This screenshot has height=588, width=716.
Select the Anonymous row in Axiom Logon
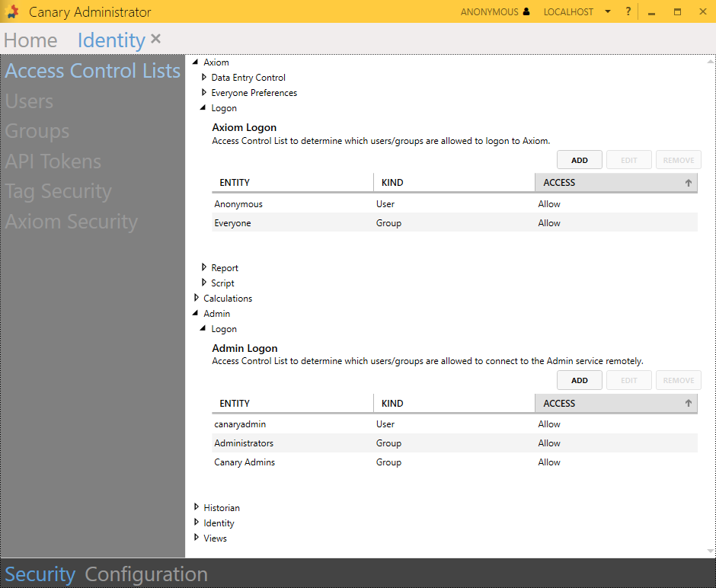pos(454,204)
